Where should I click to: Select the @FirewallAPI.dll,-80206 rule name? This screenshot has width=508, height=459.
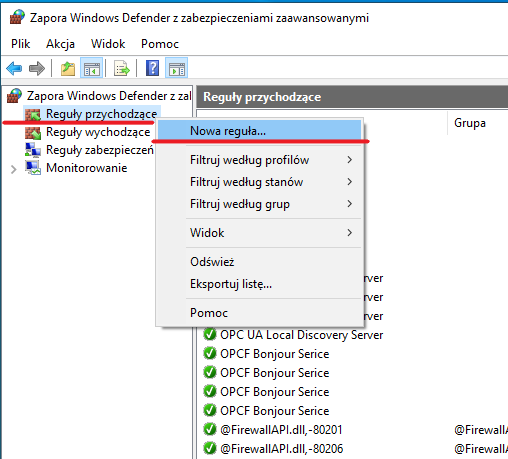point(281,449)
